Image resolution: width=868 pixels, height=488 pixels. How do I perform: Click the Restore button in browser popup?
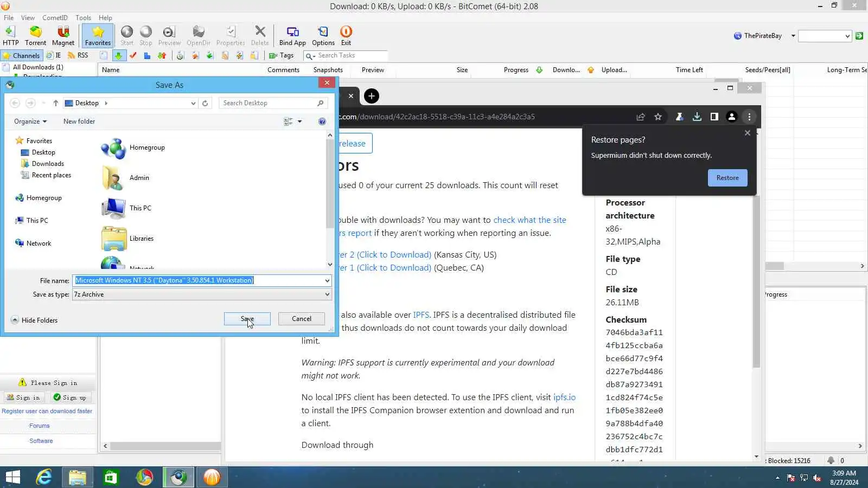(x=727, y=178)
